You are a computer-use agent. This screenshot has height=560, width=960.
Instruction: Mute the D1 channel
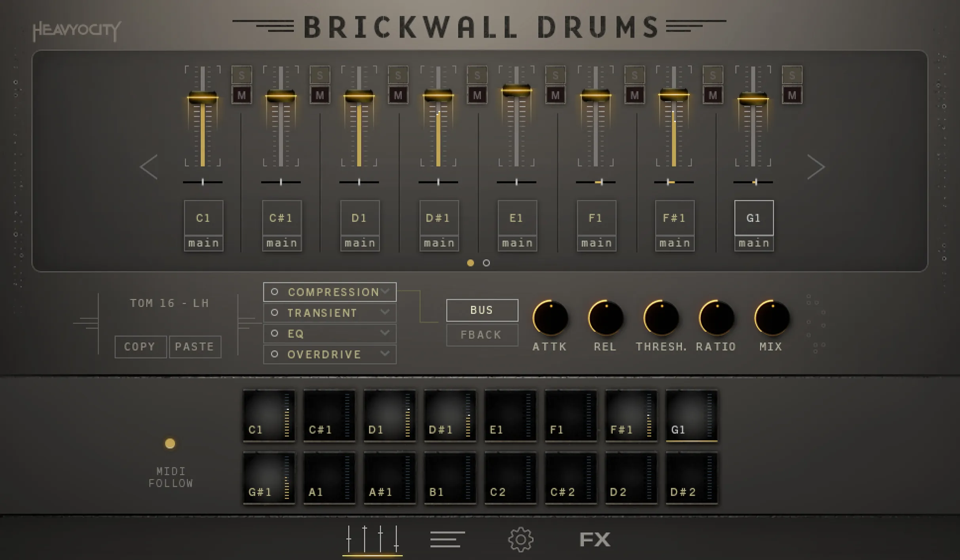(398, 95)
